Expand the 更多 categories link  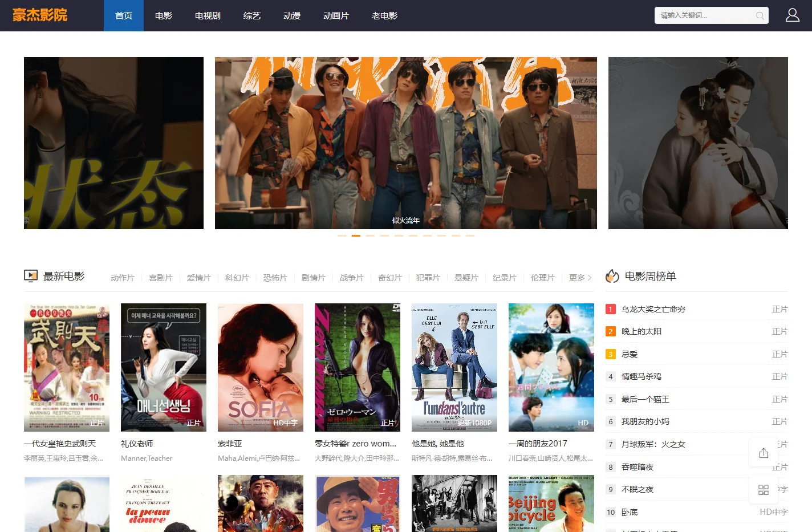coord(580,278)
